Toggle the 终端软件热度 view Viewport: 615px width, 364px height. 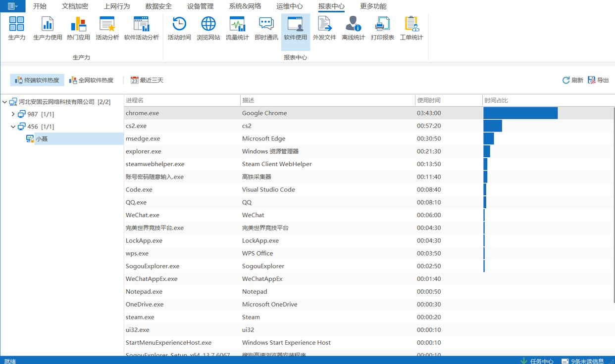(37, 80)
